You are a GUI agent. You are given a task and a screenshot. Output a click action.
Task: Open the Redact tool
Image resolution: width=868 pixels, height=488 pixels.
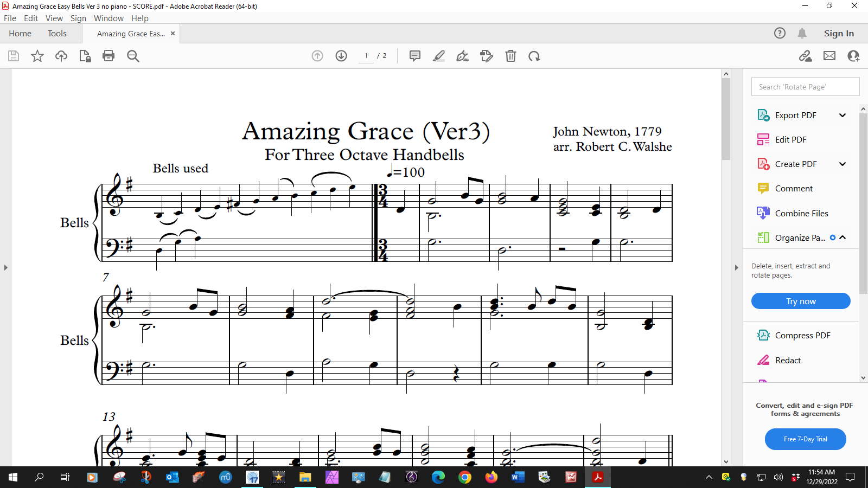(x=778, y=360)
